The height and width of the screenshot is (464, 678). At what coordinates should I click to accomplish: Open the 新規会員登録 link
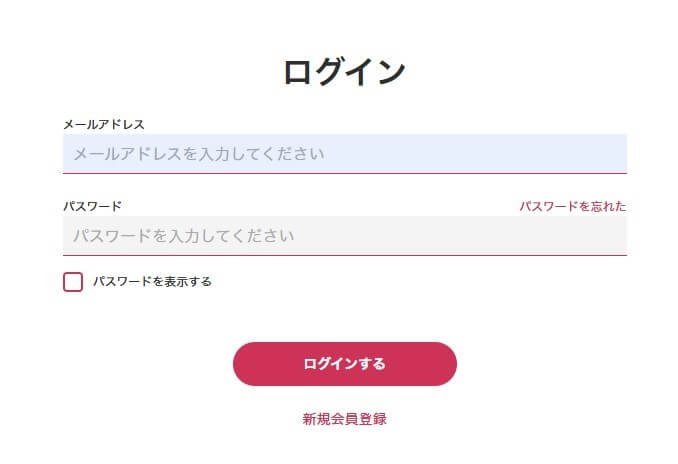344,419
